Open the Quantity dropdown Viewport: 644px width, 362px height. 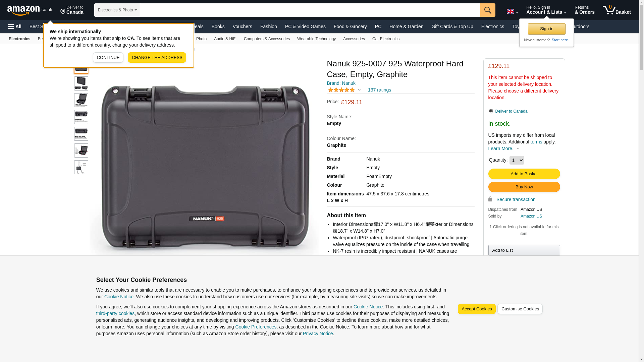click(517, 160)
